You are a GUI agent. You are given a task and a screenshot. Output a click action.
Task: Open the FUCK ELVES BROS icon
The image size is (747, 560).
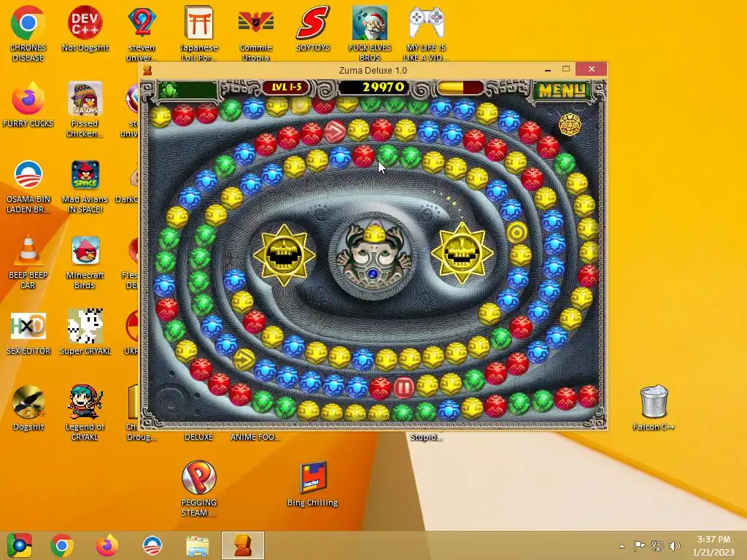click(370, 34)
